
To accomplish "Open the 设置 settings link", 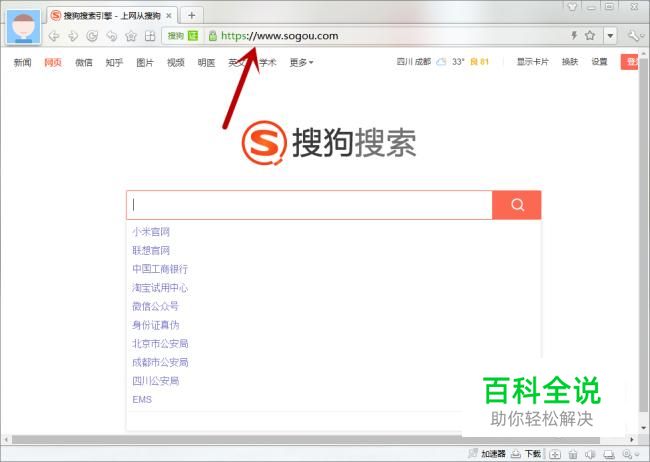I will [x=599, y=62].
